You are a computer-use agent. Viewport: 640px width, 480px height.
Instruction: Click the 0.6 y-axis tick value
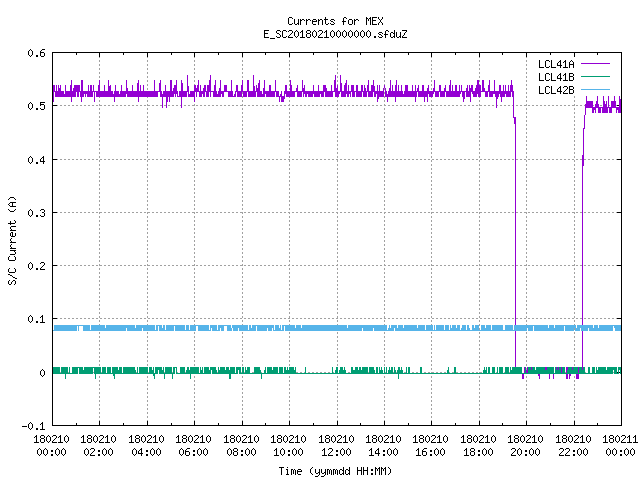36,53
